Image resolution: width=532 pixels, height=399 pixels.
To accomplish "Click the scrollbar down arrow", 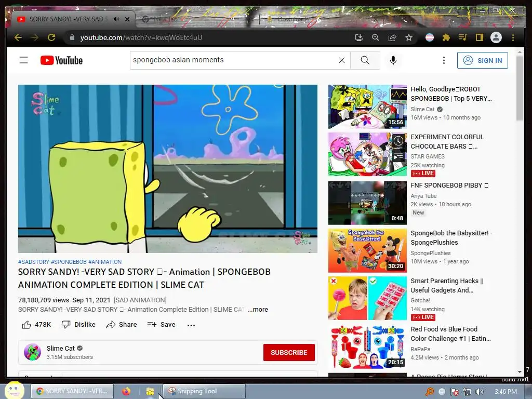I will click(x=520, y=372).
